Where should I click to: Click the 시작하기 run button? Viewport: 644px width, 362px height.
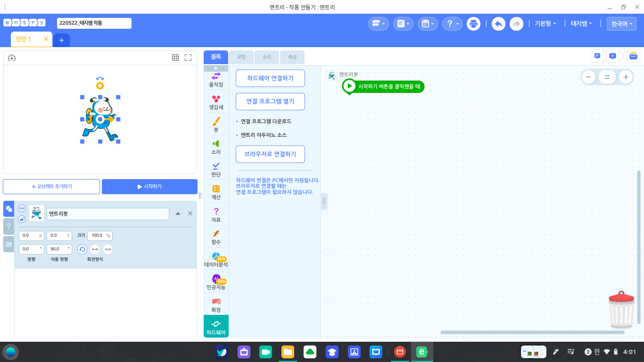149,187
